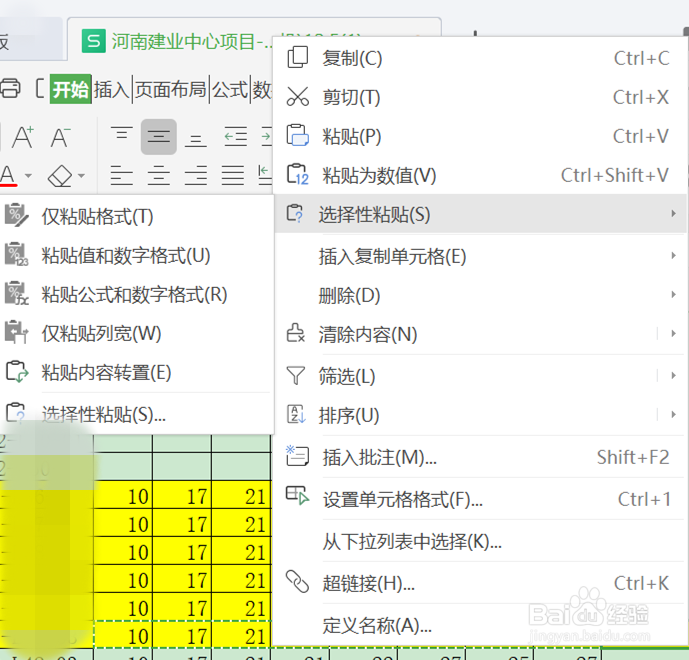Click the Paste as Values icon
The image size is (689, 660).
click(x=297, y=174)
